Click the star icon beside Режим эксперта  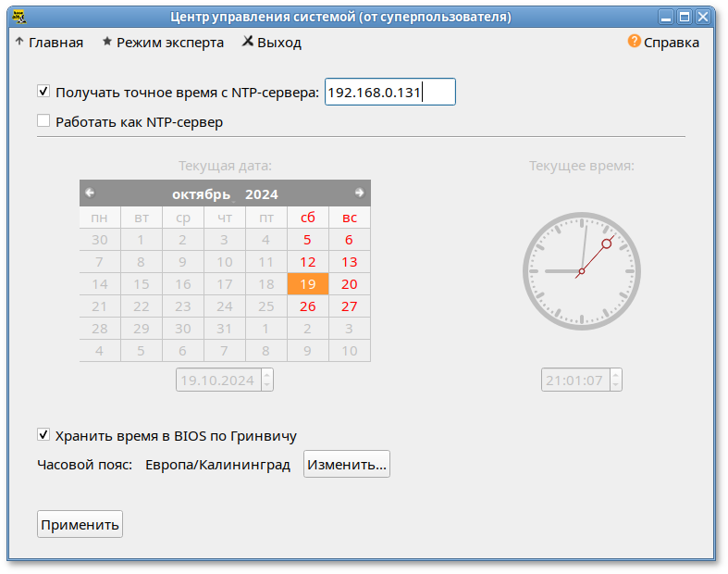(107, 42)
